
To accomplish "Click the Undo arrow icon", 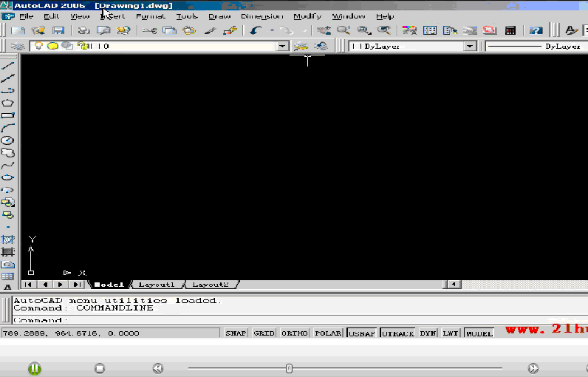I will [x=256, y=31].
